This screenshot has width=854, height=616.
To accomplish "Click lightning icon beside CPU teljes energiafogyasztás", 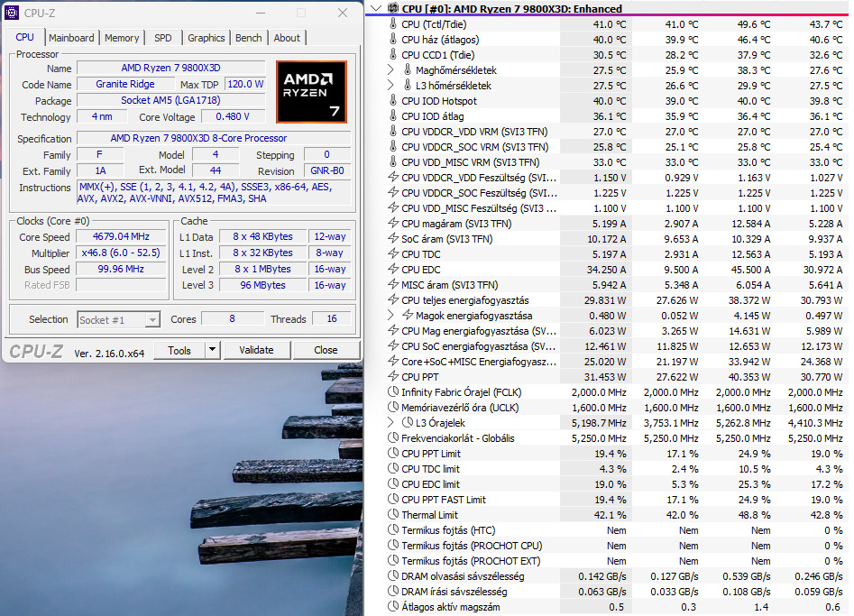I will pyautogui.click(x=392, y=299).
